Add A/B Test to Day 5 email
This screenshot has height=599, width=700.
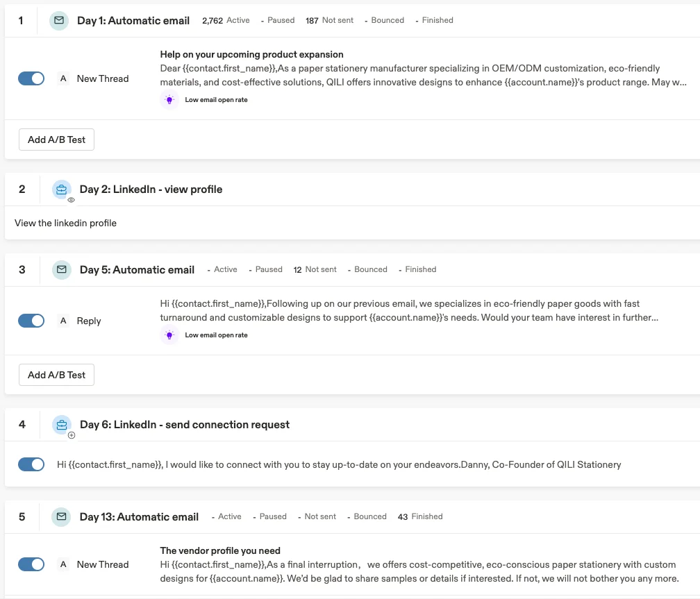click(56, 375)
